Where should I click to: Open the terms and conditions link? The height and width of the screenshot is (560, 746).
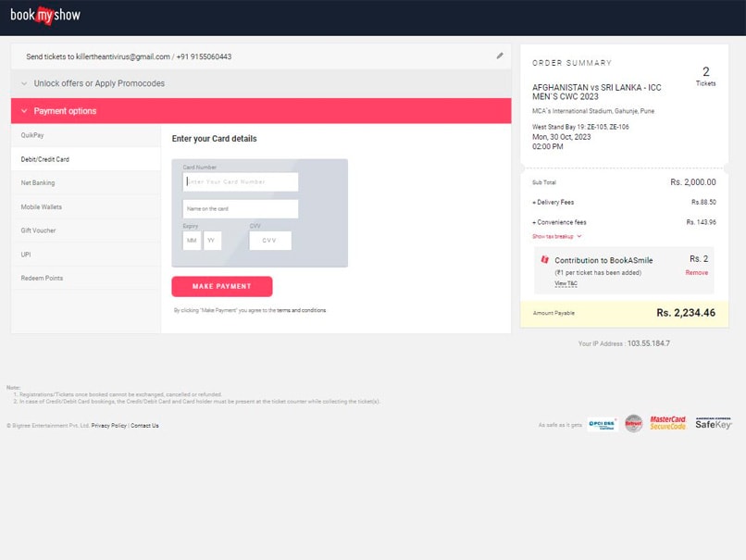tap(301, 310)
